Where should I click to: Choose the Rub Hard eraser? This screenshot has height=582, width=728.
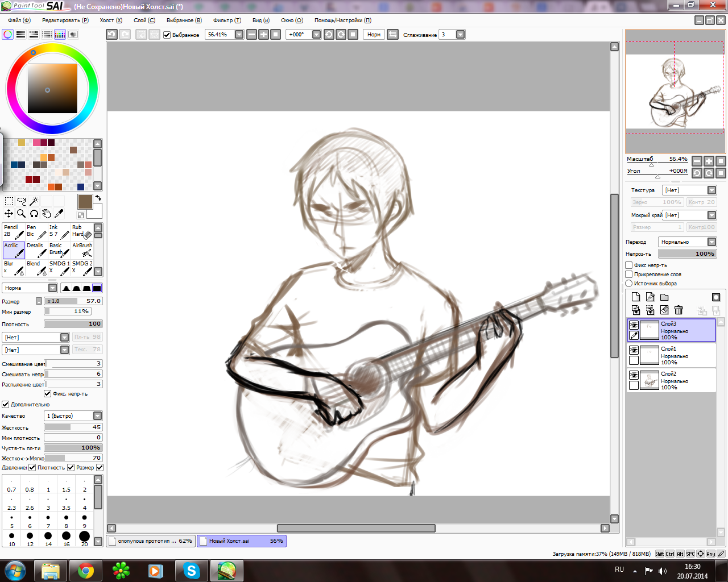point(82,231)
